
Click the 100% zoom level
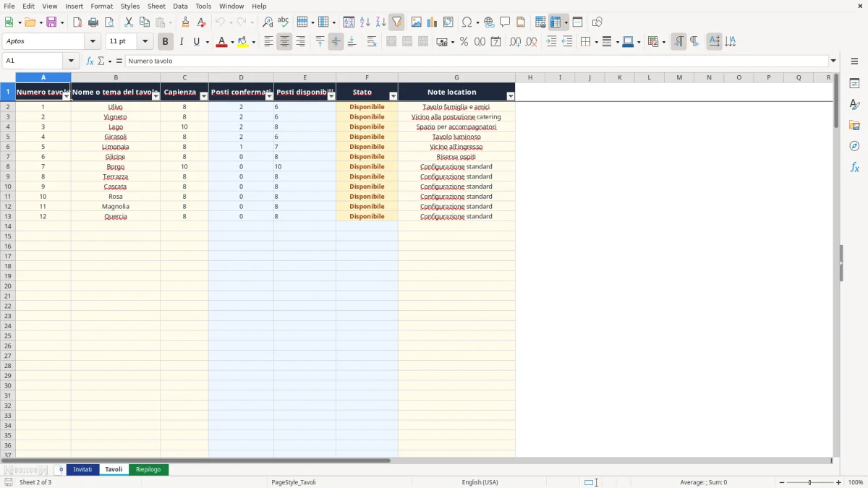(856, 482)
